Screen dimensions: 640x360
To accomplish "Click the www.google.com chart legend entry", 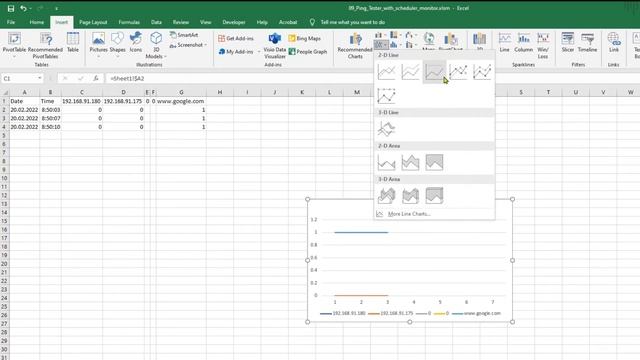I will [477, 313].
